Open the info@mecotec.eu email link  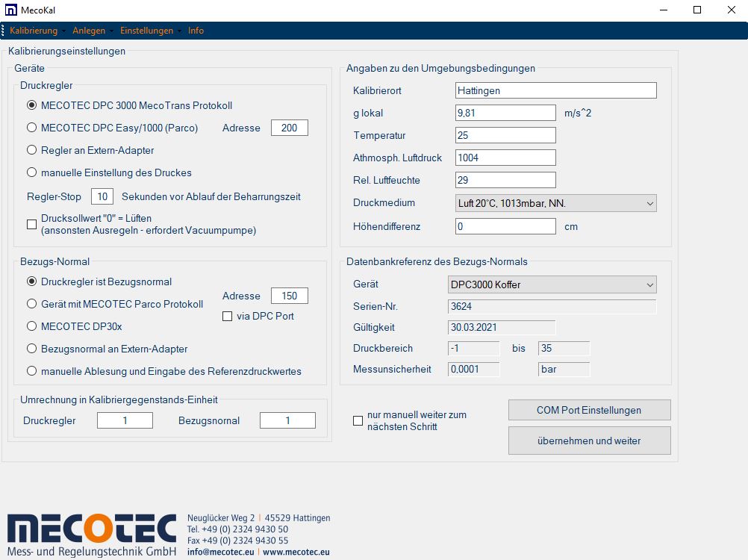[220, 553]
